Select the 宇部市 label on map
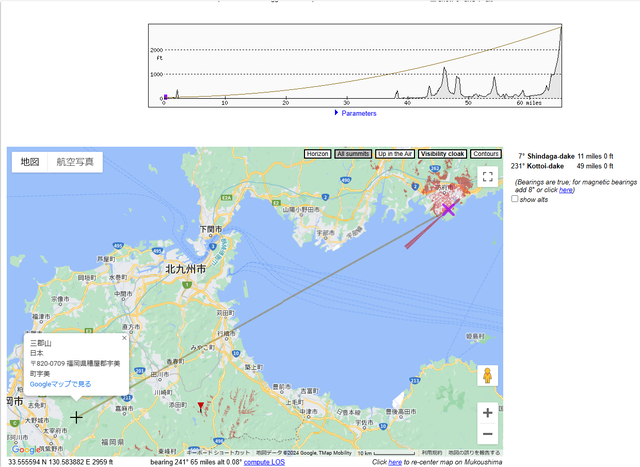Image resolution: width=640 pixels, height=467 pixels. coord(325,233)
